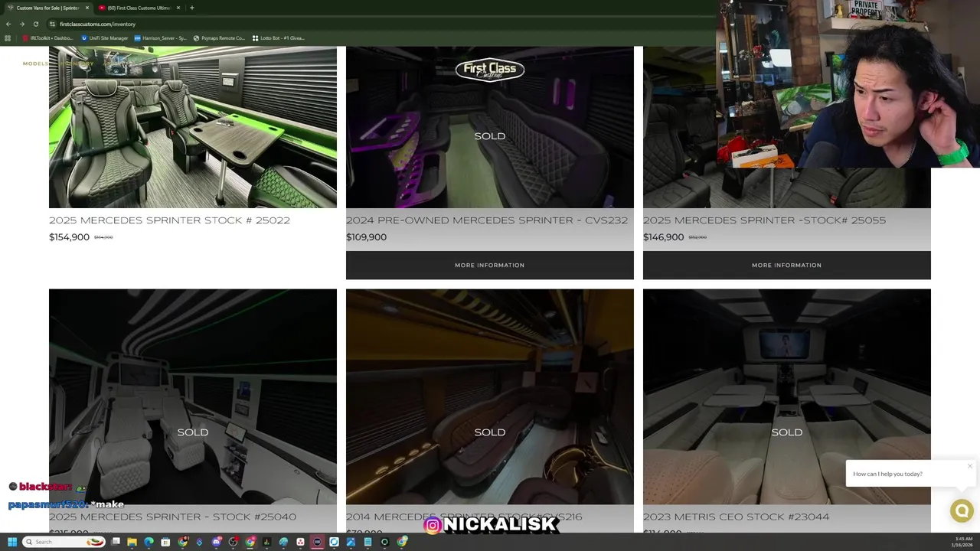980x551 pixels.
Task: Open 2023 Metris CEO Stock #23044 title
Action: (736, 517)
